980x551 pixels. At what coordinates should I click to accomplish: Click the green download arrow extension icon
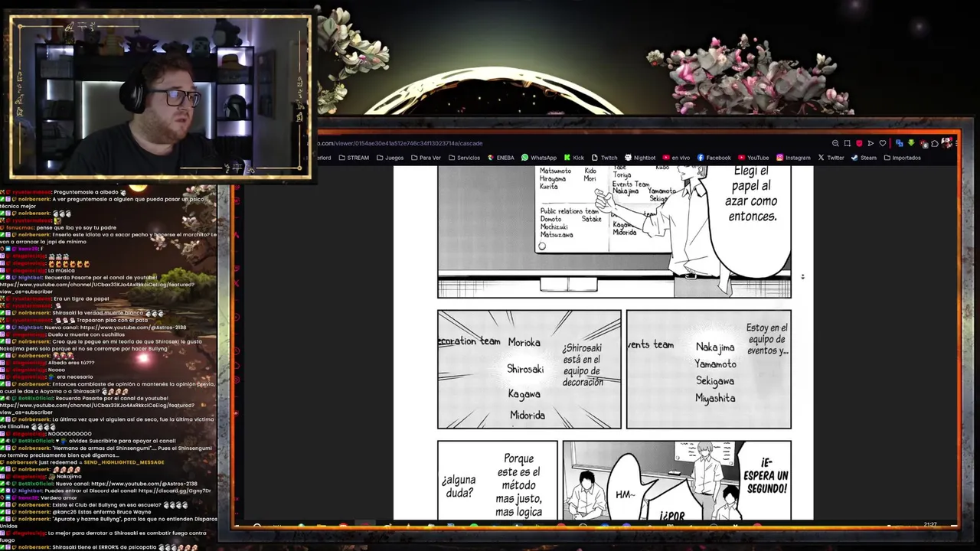coord(911,143)
